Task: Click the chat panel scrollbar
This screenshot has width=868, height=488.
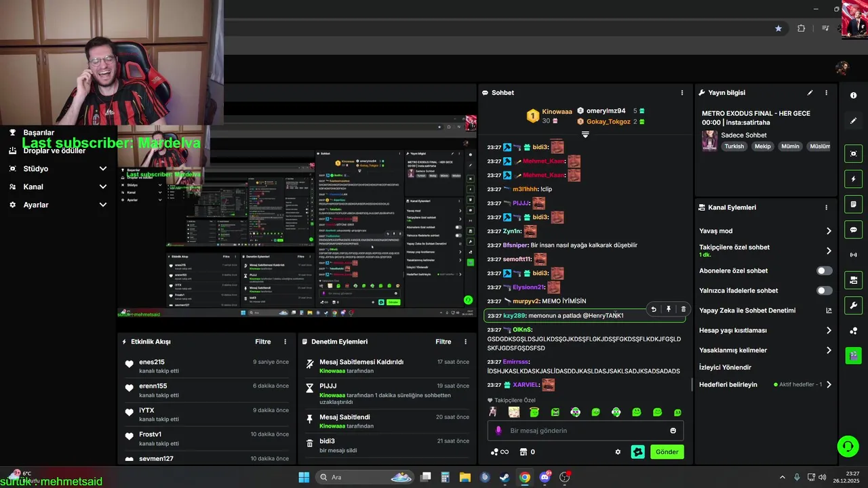Action: tap(692, 384)
